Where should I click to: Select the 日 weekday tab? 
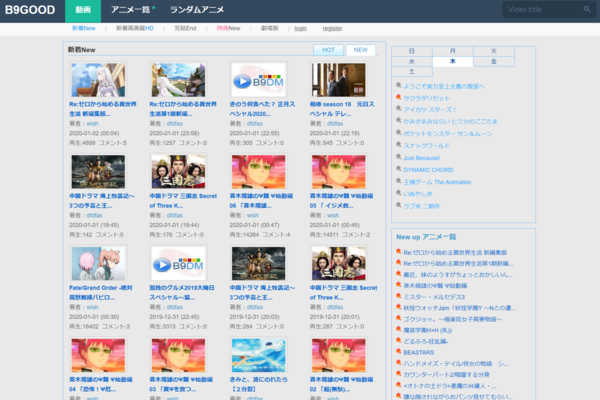[412, 51]
